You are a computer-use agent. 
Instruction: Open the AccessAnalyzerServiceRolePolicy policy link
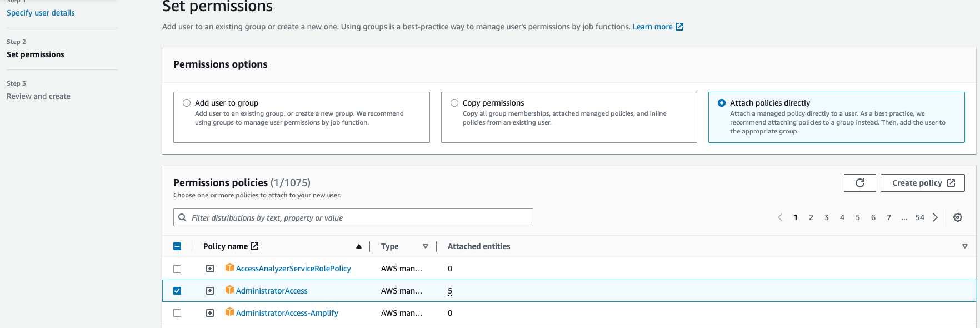293,269
